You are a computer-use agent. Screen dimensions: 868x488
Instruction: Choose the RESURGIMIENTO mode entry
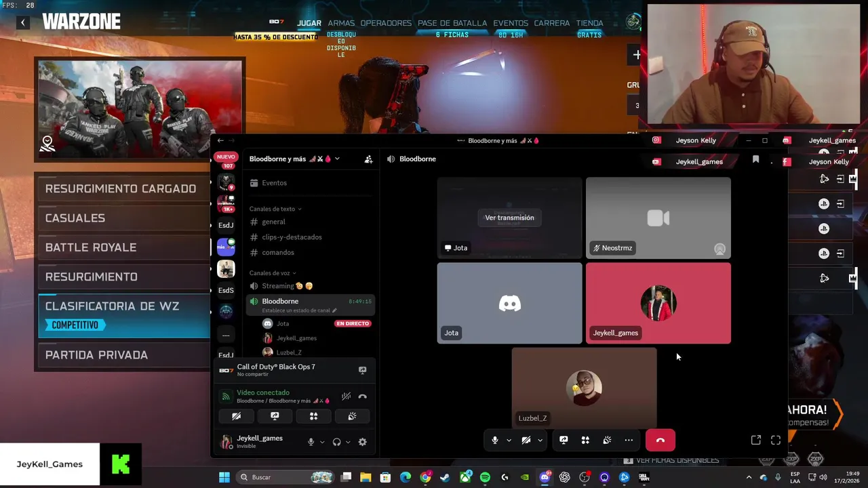point(123,277)
